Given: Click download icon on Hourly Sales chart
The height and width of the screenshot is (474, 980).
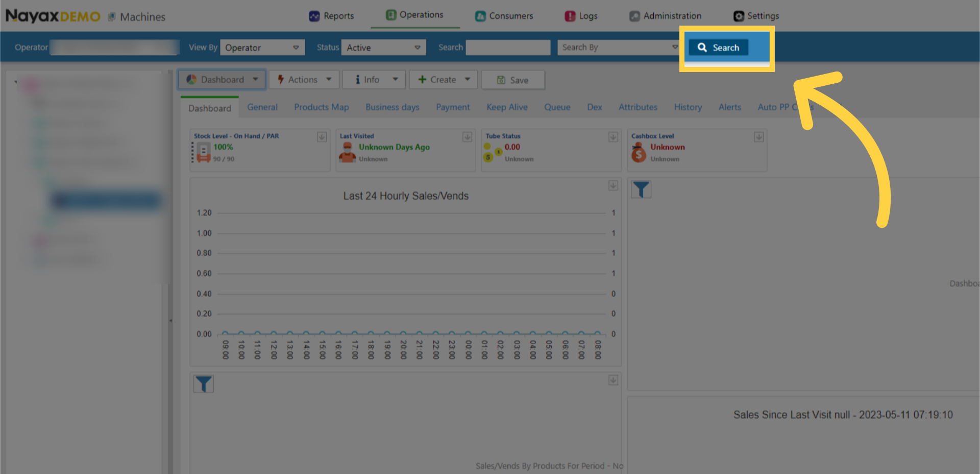Looking at the screenshot, I should [x=613, y=185].
